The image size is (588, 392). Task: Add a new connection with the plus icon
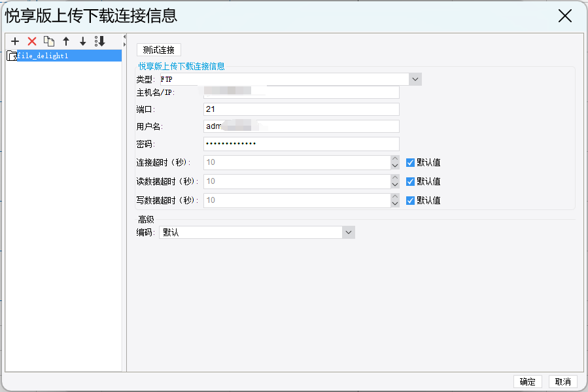15,41
